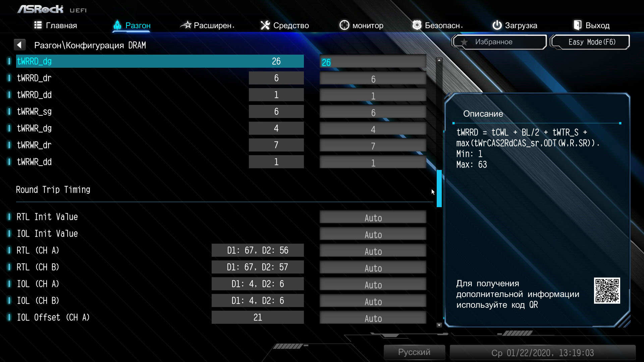Select the tWRWR_dr value field showing 7

click(x=373, y=146)
